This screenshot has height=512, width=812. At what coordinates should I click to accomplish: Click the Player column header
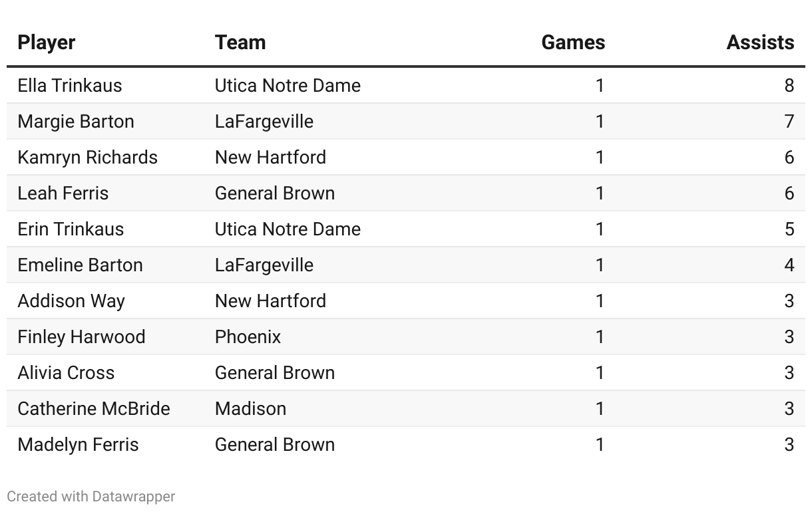[x=47, y=43]
